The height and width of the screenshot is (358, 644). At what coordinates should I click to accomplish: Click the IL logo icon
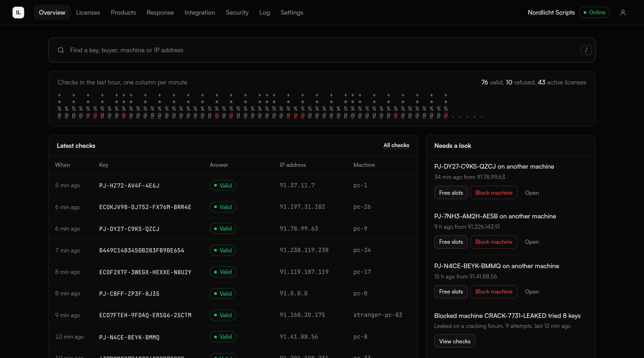click(18, 13)
